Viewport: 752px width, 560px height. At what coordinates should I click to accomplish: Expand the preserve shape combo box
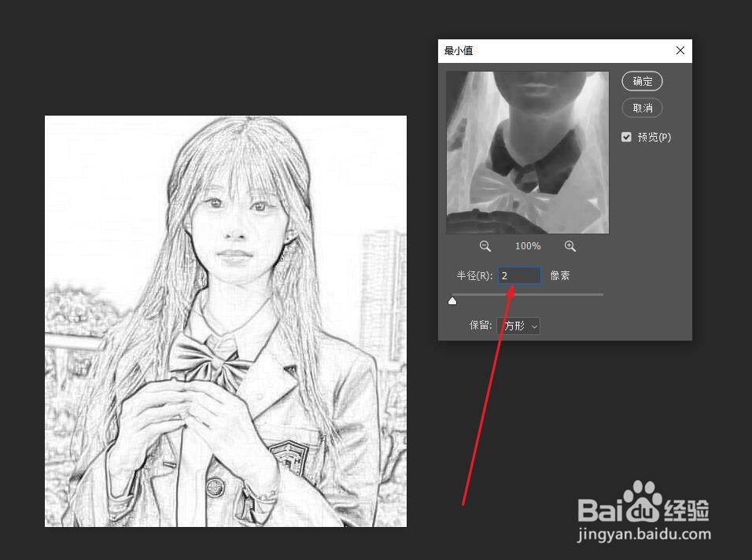518,326
